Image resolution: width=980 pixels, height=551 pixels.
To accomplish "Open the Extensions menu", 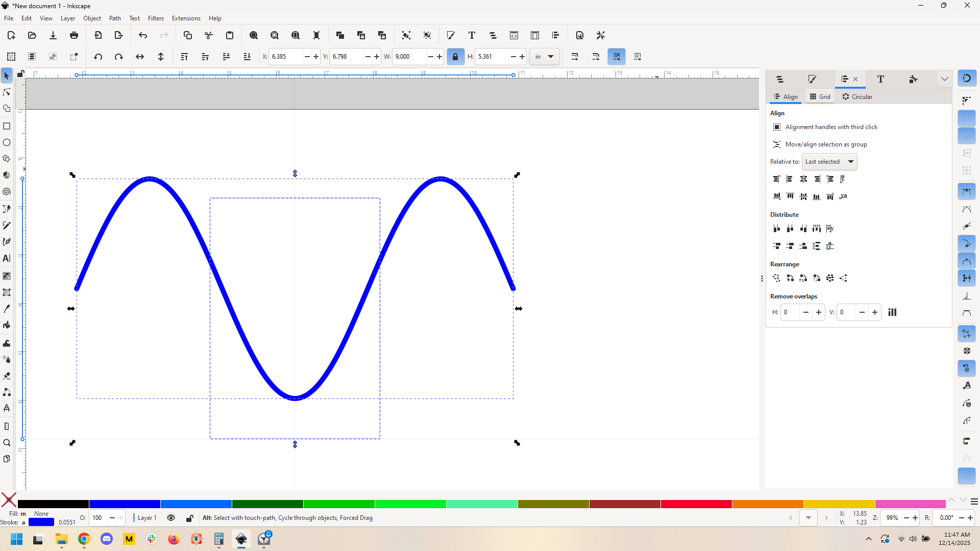I will click(x=186, y=18).
